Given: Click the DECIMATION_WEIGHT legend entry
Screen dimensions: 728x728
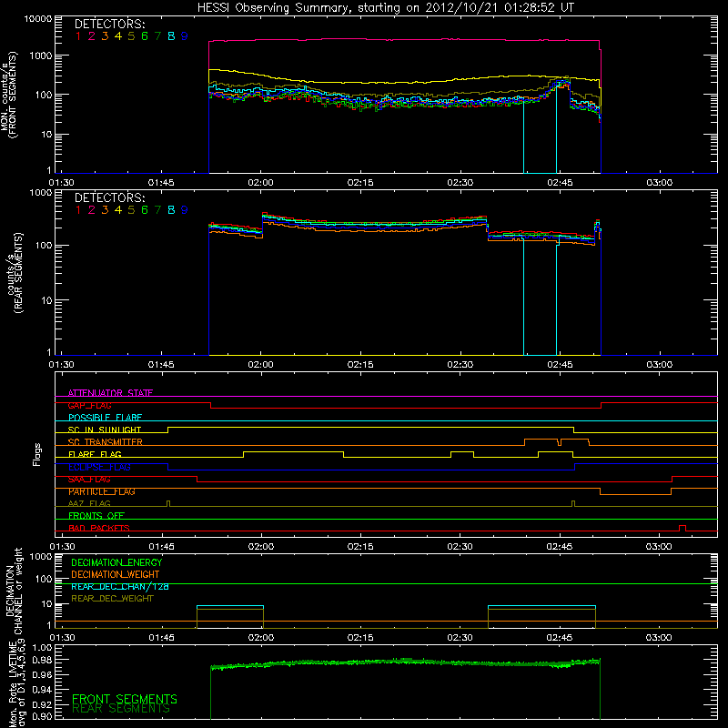Looking at the screenshot, I should tap(116, 574).
